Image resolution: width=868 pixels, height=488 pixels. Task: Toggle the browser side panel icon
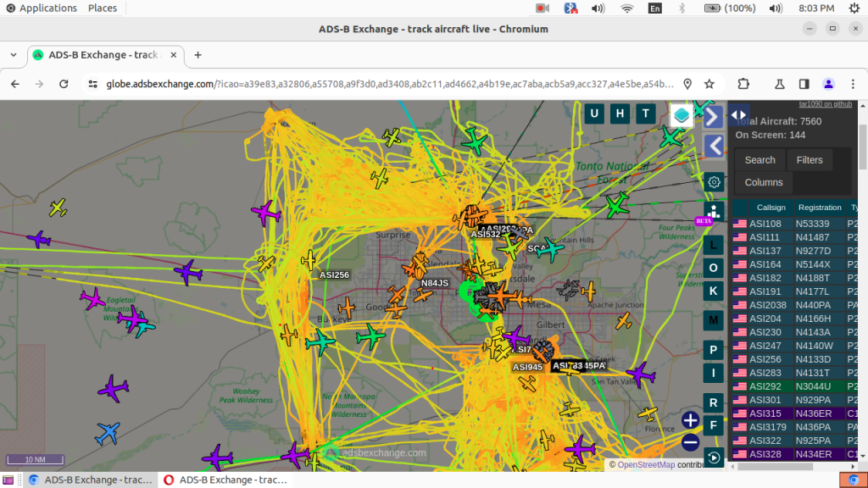tap(804, 84)
